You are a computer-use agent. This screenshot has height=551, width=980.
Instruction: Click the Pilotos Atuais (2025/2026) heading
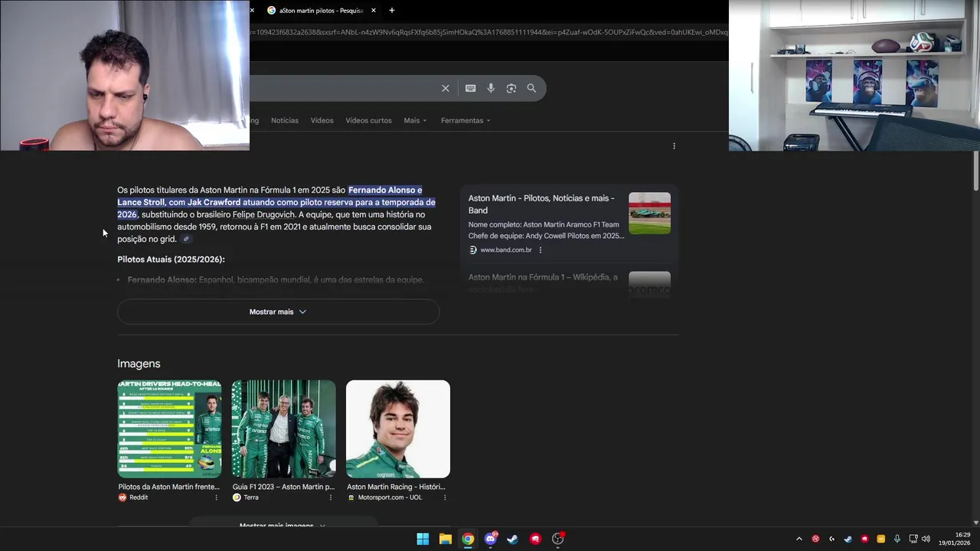pos(171,259)
